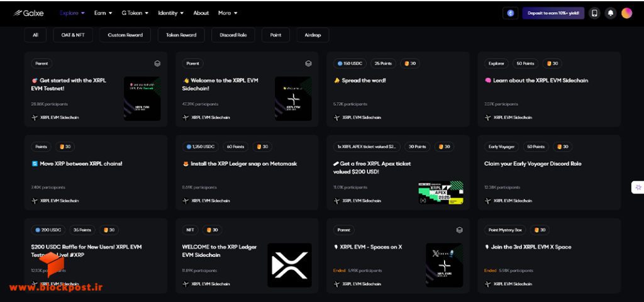Click the Galxe logo in header
Screen dimensions: 644x302
28,13
